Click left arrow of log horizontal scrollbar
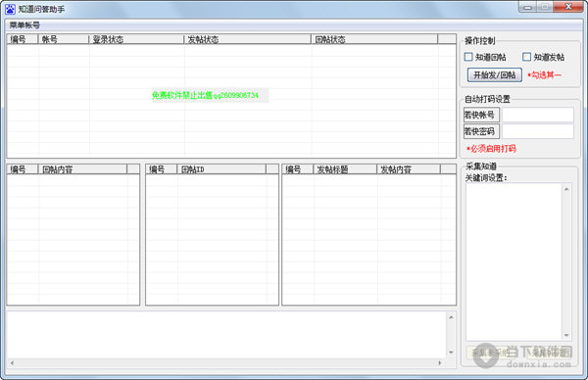Screen dimensions: 588x380 12,362
